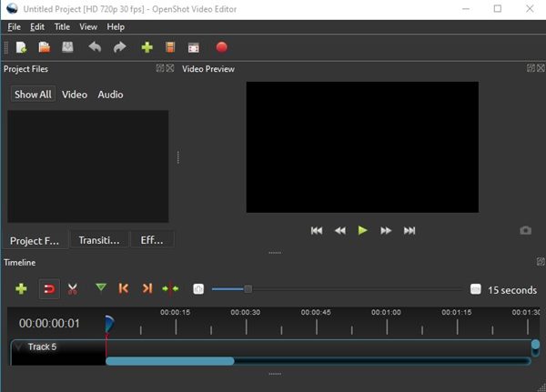Jump to the next marker
This screenshot has height=392, width=546.
[x=147, y=288]
